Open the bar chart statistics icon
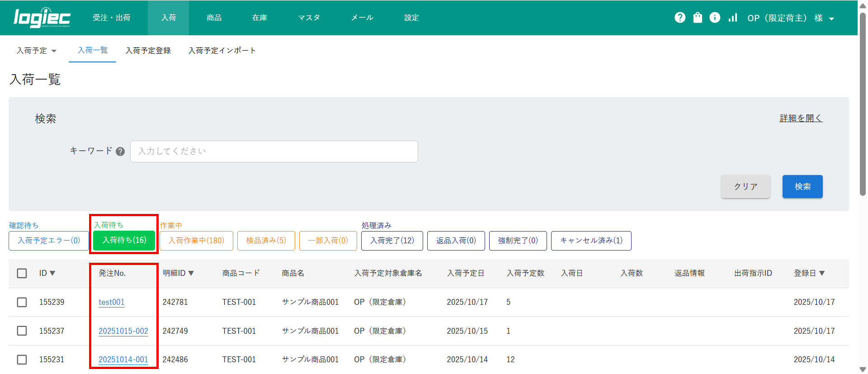868x374 pixels. pos(733,18)
